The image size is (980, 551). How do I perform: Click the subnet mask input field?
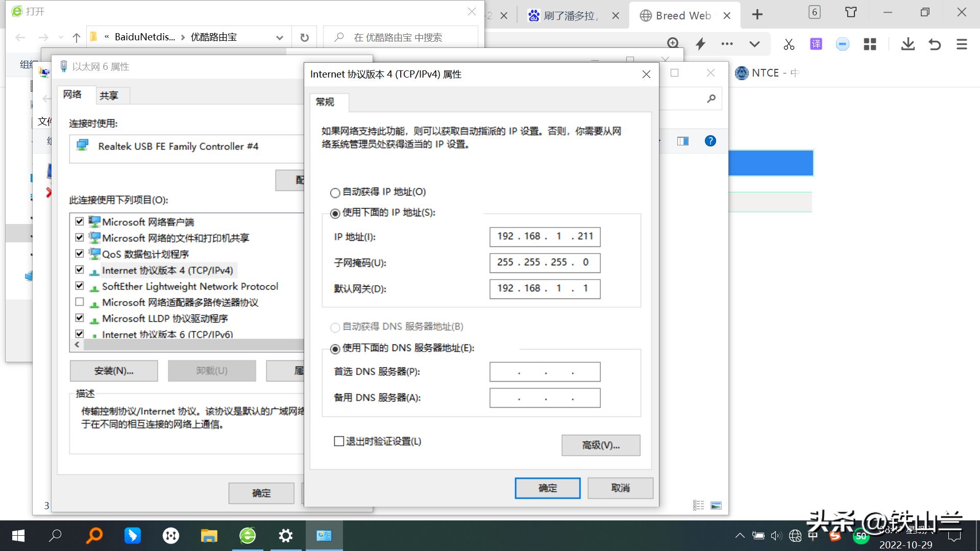[x=545, y=263]
